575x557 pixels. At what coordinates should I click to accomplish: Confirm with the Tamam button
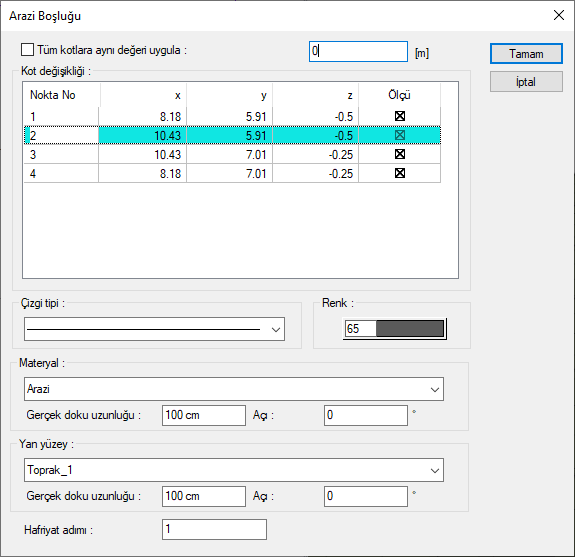[x=526, y=54]
